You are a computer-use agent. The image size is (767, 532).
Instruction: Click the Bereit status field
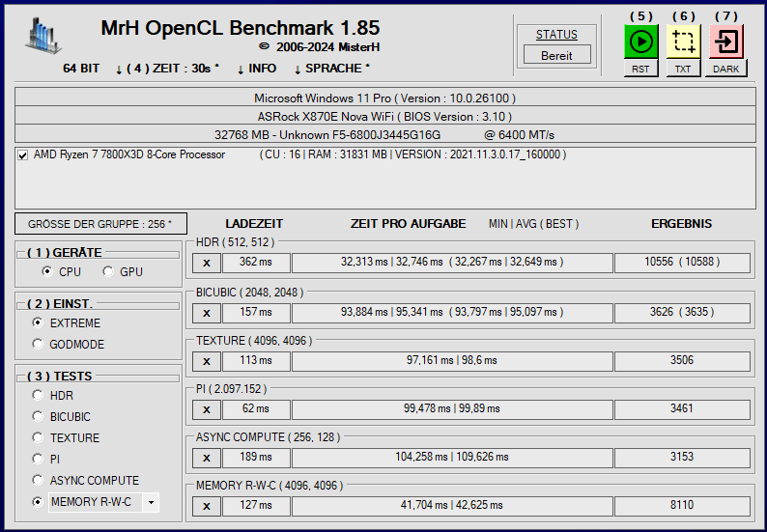tap(556, 55)
